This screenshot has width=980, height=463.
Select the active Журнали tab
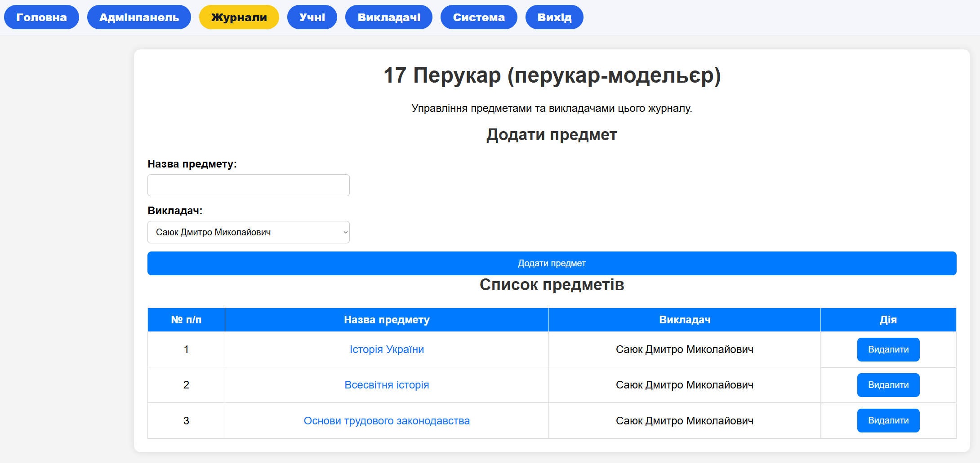point(239,17)
